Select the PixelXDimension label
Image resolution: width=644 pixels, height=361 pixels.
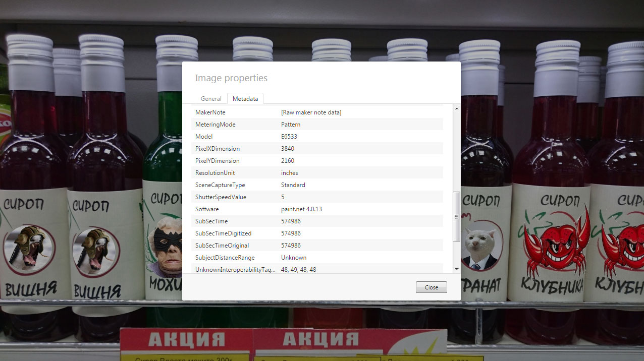click(218, 149)
